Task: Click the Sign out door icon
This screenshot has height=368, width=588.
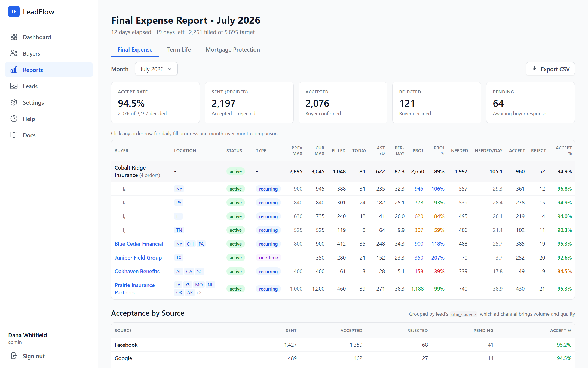Action: (x=14, y=356)
